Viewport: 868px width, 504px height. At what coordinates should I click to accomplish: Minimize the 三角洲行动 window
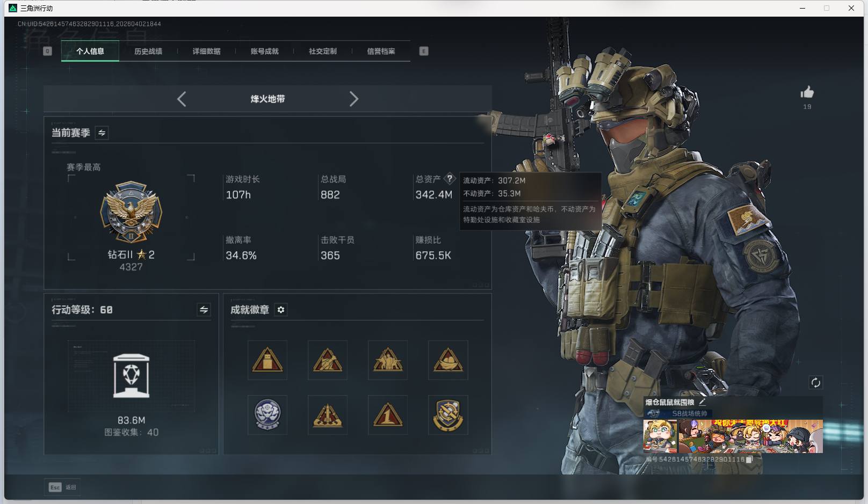[x=802, y=8]
